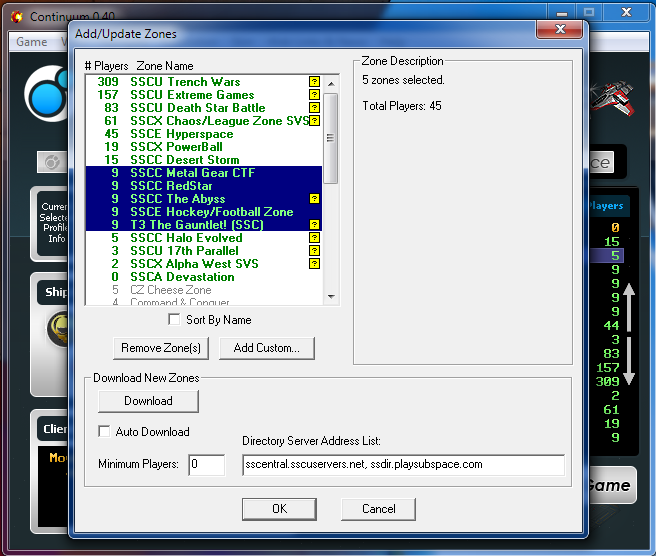656x556 pixels.
Task: Select the SSCX PowerBall zone row
Action: (204, 146)
